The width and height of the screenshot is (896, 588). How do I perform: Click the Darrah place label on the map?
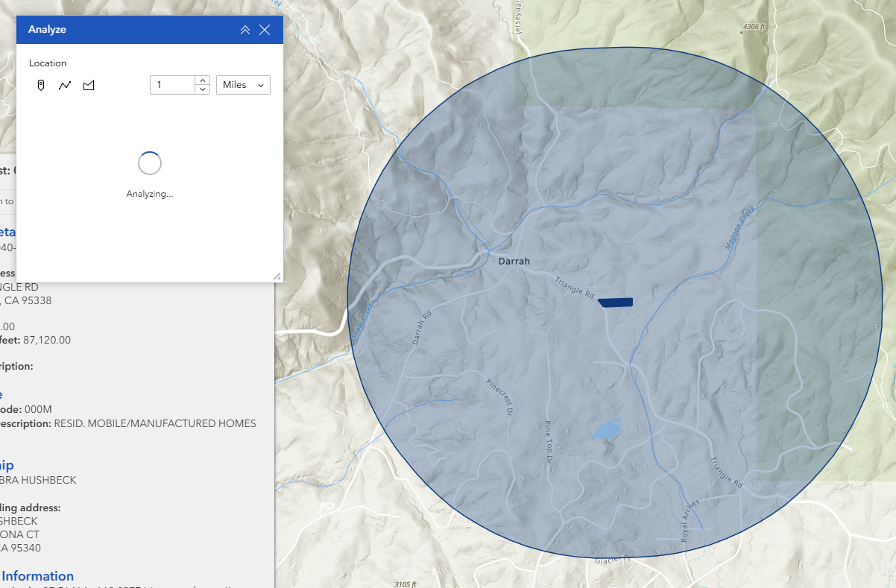[514, 261]
